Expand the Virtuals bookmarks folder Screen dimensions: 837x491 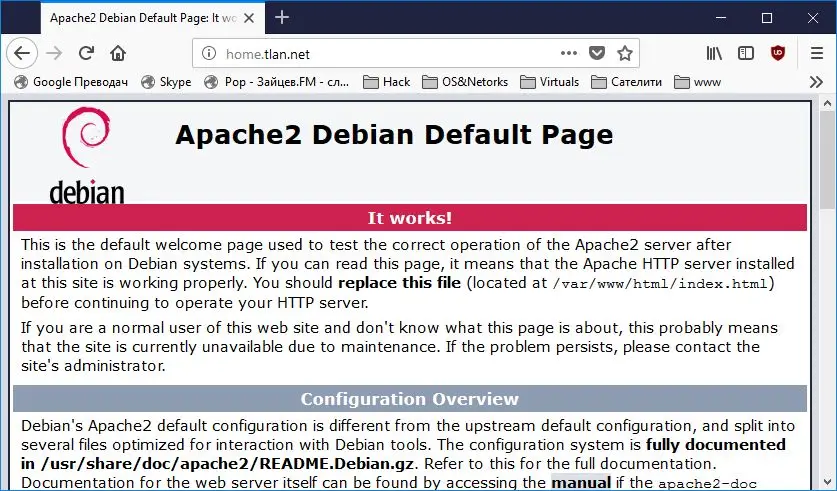pyautogui.click(x=549, y=82)
